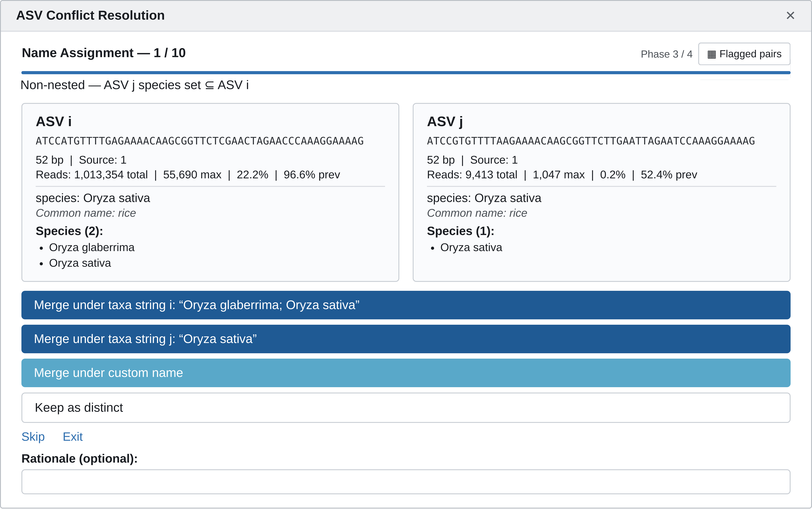Click the Non-nested species set description
The image size is (812, 509).
click(135, 85)
